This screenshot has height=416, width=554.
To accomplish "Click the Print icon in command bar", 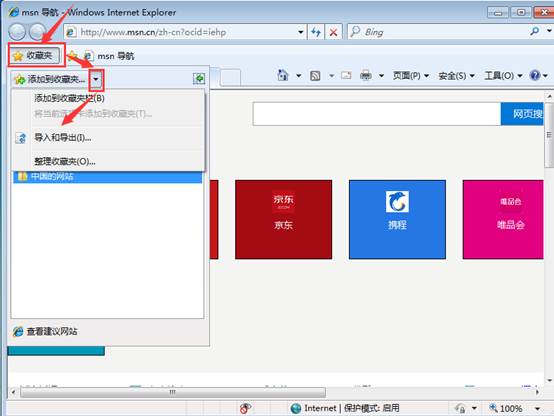I will tap(366, 75).
